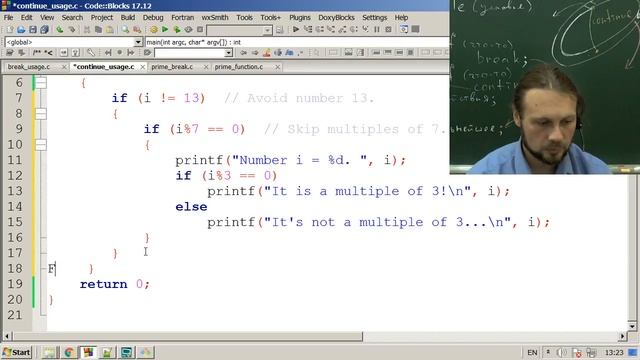Open the File menu
This screenshot has height=360, width=640.
(9, 18)
